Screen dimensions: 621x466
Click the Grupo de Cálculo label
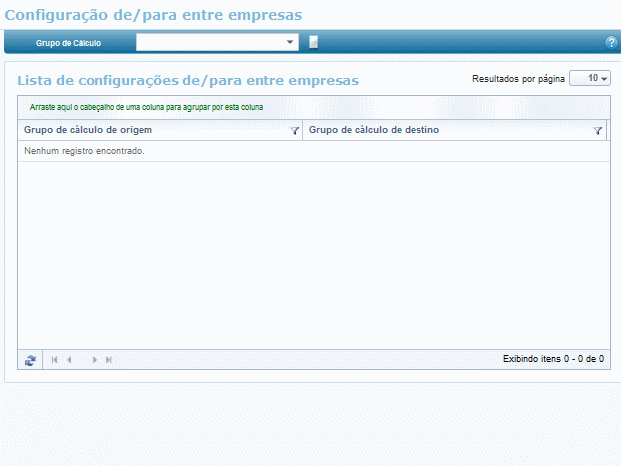[68, 43]
